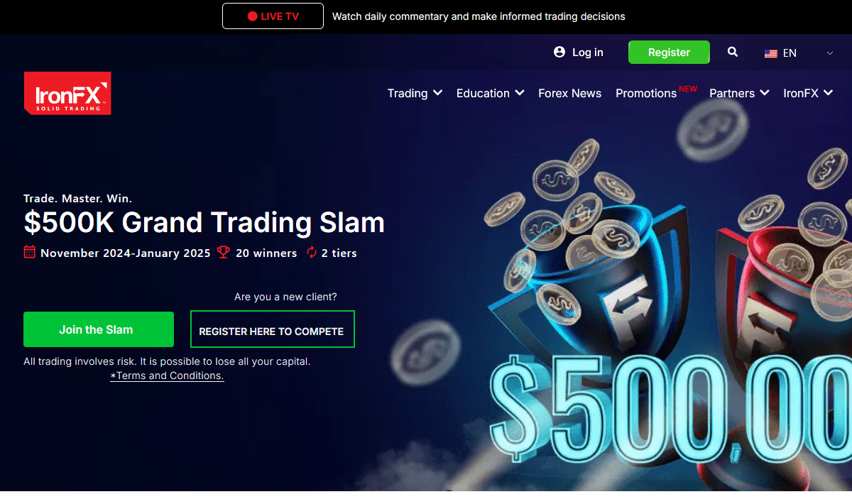Open the IronFX menu chevron
The image size is (852, 504).
[x=828, y=93]
